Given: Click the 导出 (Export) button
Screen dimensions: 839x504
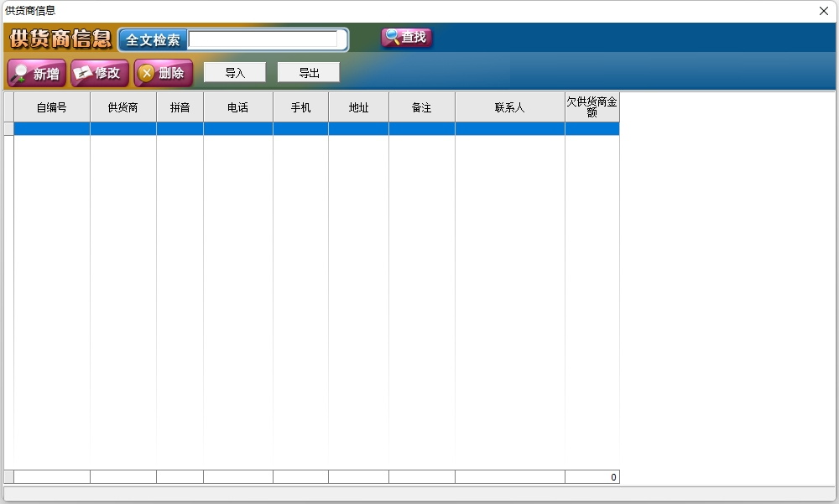Looking at the screenshot, I should coord(309,73).
